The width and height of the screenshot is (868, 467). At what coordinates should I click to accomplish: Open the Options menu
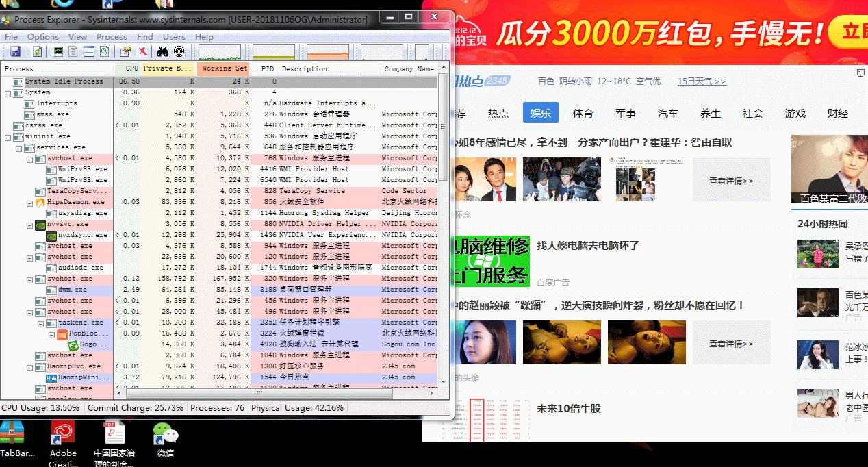click(43, 36)
